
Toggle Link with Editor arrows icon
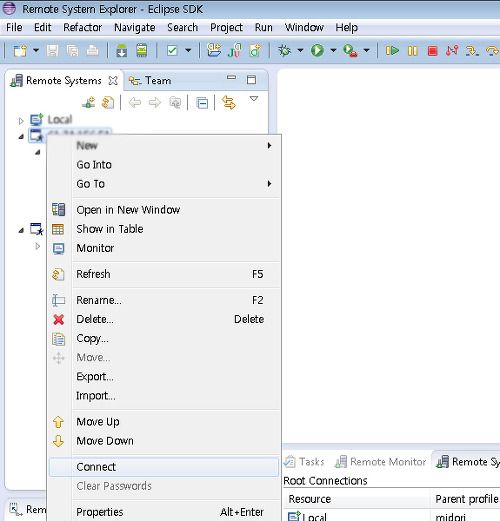pyautogui.click(x=229, y=102)
